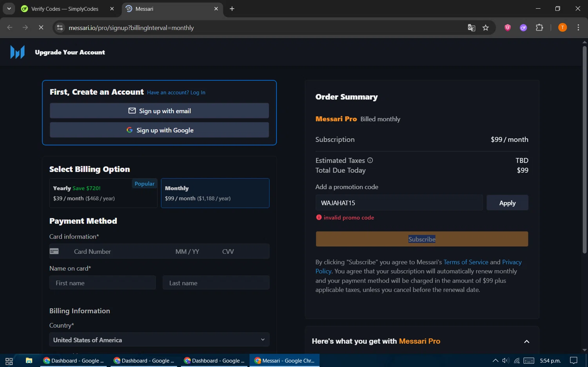
Task: Open the notification center icon
Action: click(573, 361)
